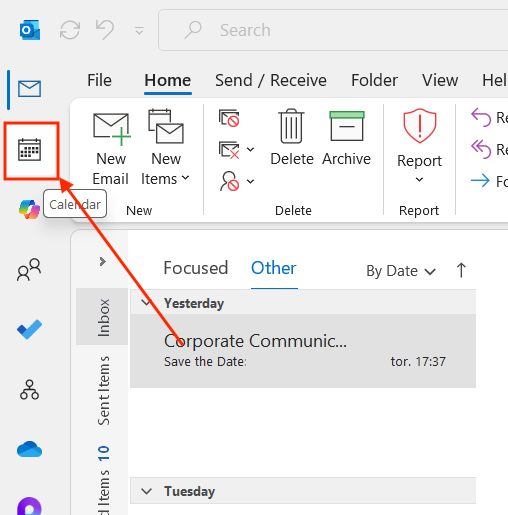The image size is (508, 515).
Task: Open the Calendar view in the sidebar
Action: pyautogui.click(x=29, y=150)
